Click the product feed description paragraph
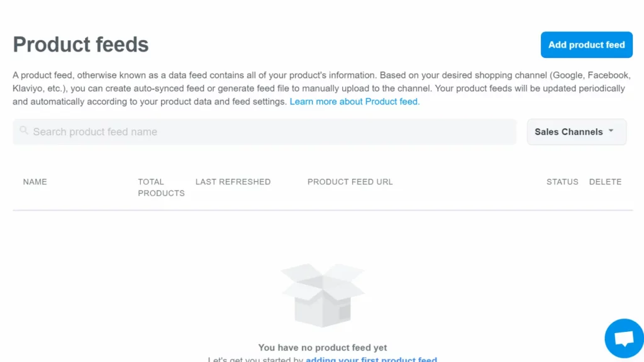 (252, 88)
